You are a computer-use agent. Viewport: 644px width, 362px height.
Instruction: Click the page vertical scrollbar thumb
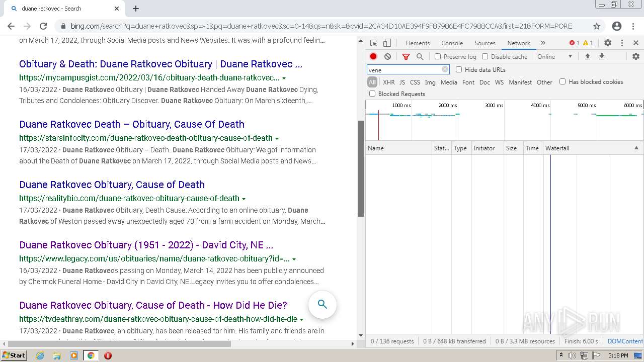coord(360,168)
